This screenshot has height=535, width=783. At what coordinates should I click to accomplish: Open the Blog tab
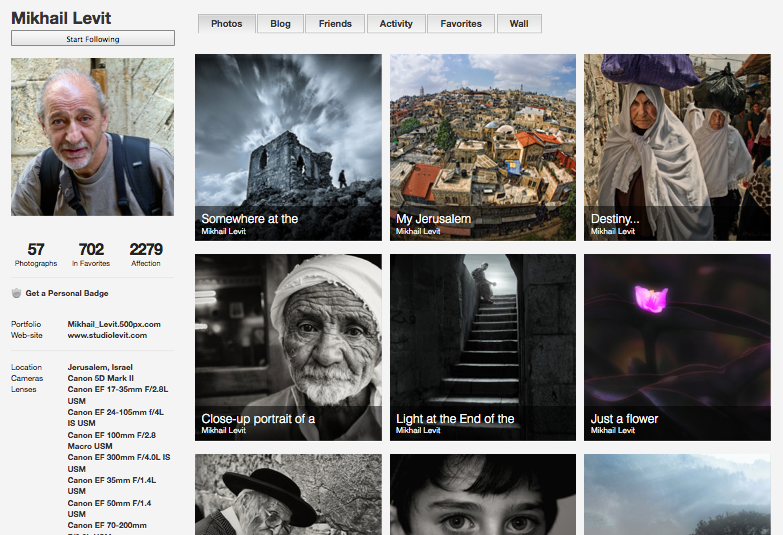280,24
